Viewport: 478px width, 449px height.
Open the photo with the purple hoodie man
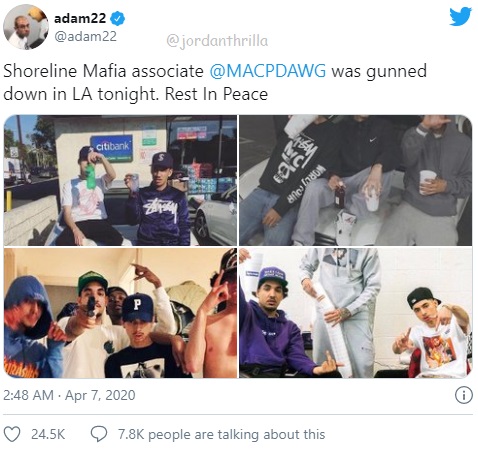tap(356, 313)
